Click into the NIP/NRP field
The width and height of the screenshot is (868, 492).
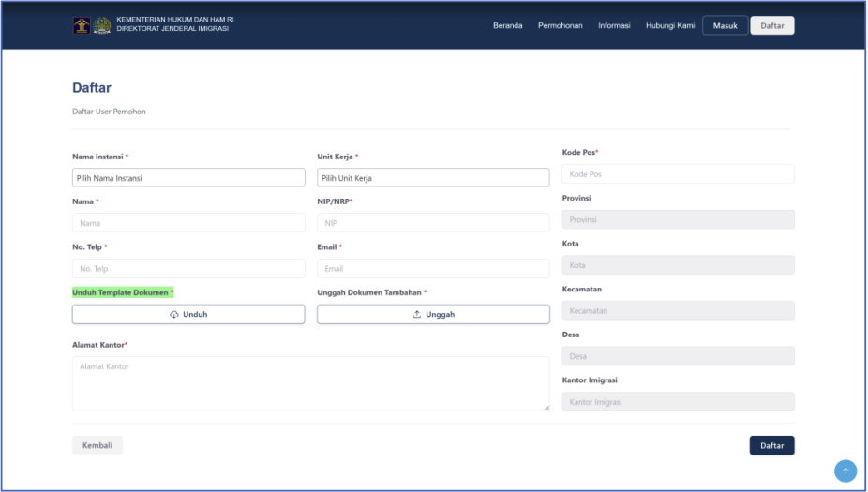pyautogui.click(x=433, y=223)
